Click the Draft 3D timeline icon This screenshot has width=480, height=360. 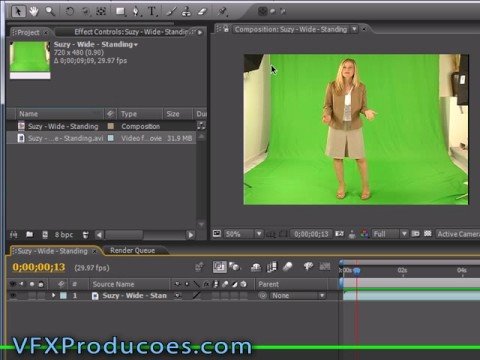point(235,267)
